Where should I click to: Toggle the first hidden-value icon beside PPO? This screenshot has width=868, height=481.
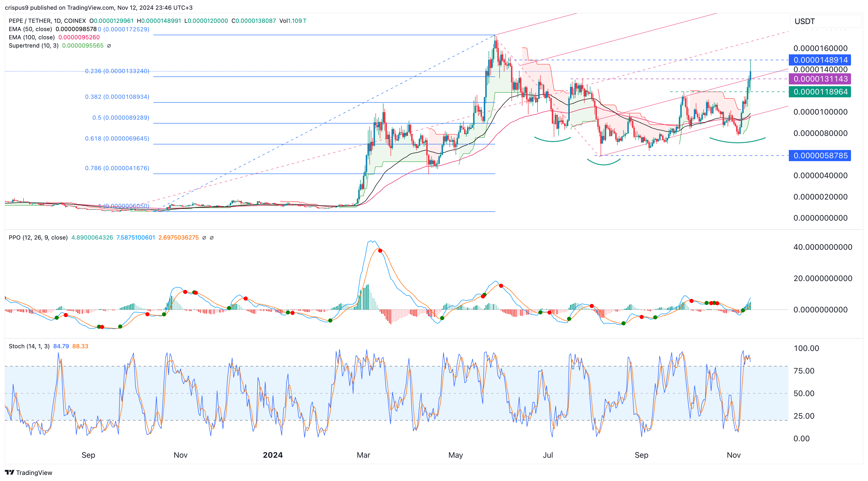(x=204, y=238)
